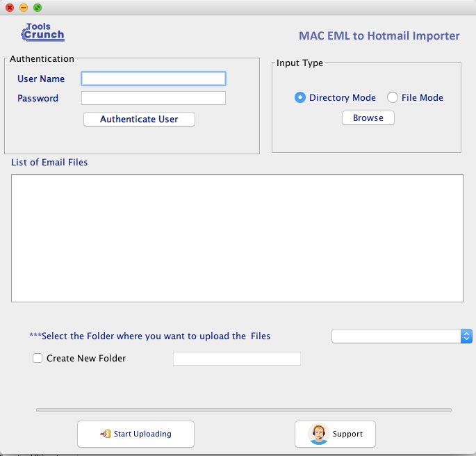Minimize the window with the yellow button

click(x=24, y=8)
